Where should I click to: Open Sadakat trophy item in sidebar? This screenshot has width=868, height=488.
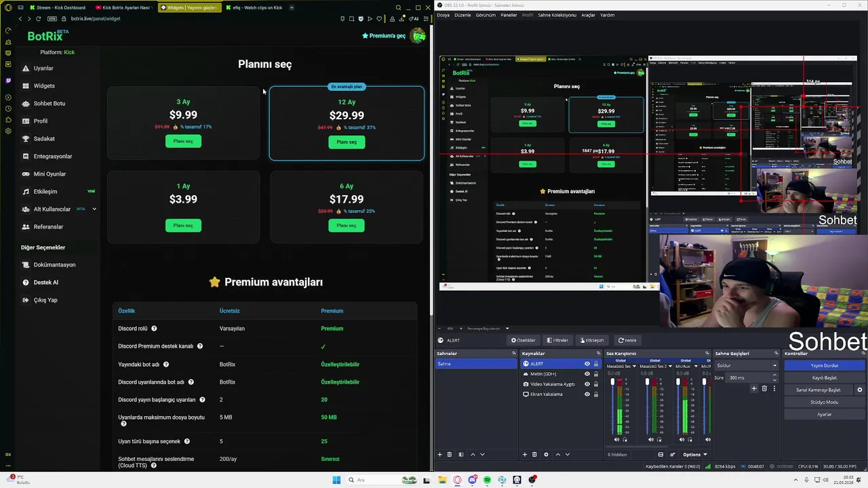[44, 139]
